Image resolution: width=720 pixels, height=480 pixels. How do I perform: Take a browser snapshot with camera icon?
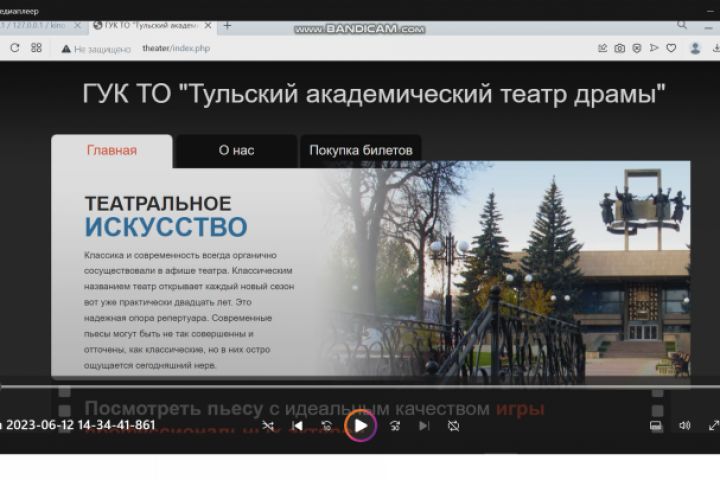619,48
